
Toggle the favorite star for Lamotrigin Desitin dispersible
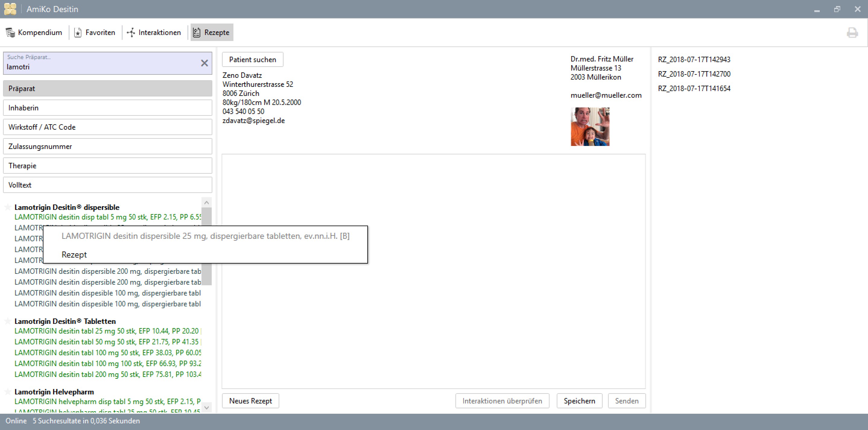8,207
